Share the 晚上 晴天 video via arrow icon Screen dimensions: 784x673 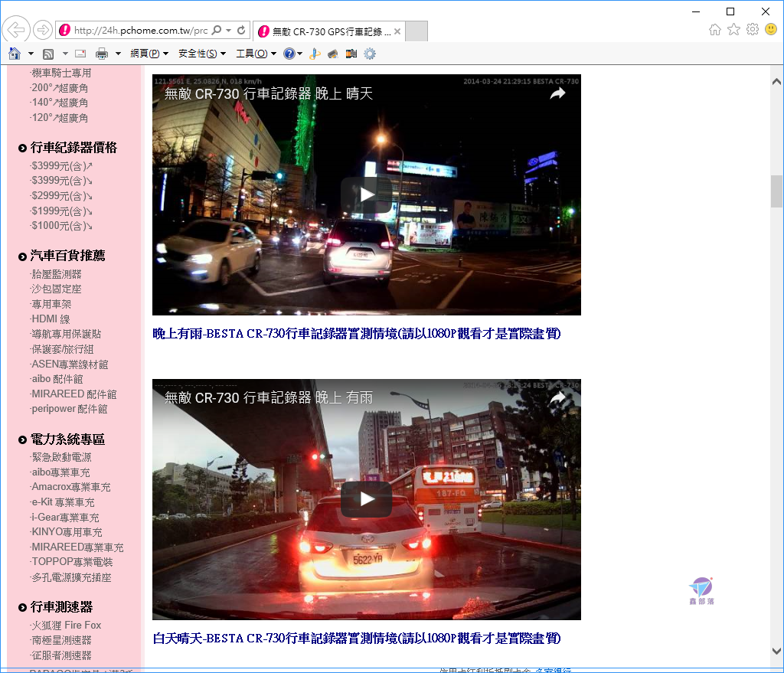coord(557,93)
